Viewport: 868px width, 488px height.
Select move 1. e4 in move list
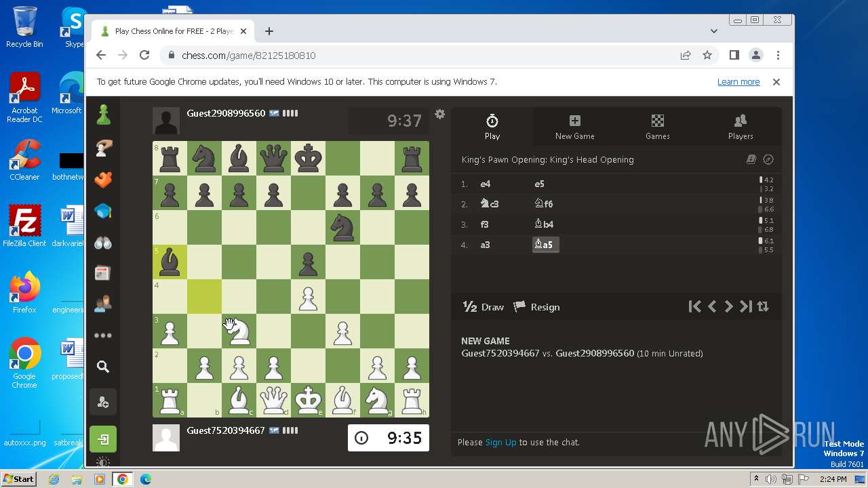[486, 184]
